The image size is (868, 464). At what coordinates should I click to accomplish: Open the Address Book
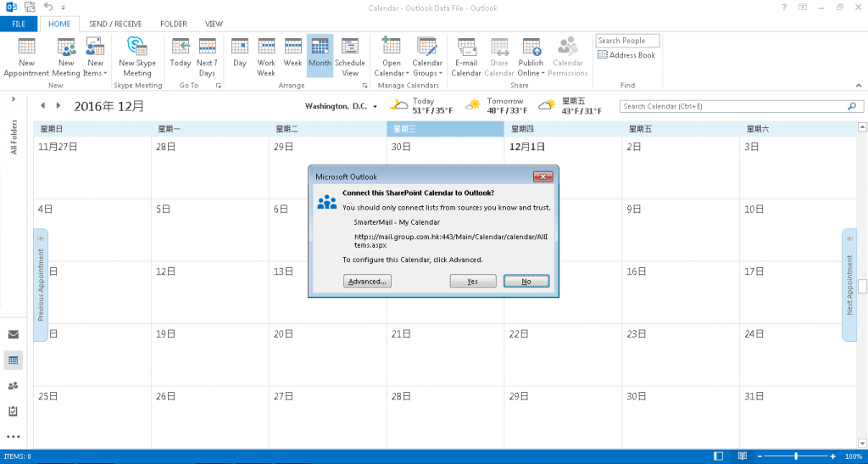[x=626, y=55]
